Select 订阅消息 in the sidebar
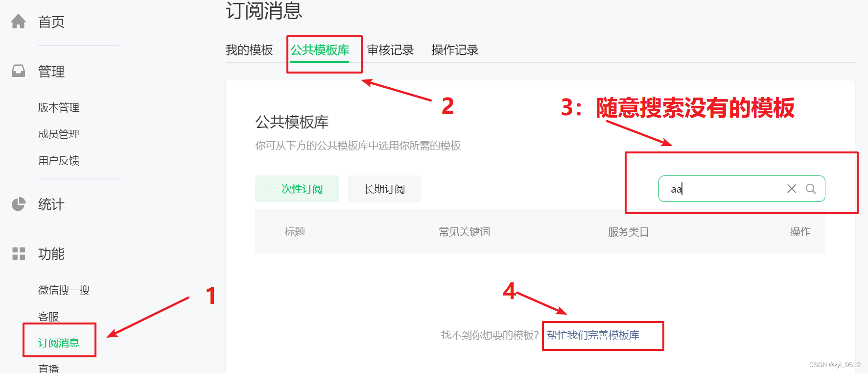Viewport: 868px width, 373px height. (x=59, y=343)
